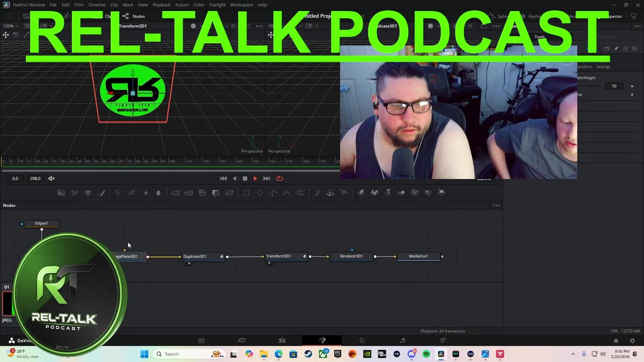This screenshot has width=644, height=362.
Task: Open the Fusion menu
Action: [x=182, y=5]
